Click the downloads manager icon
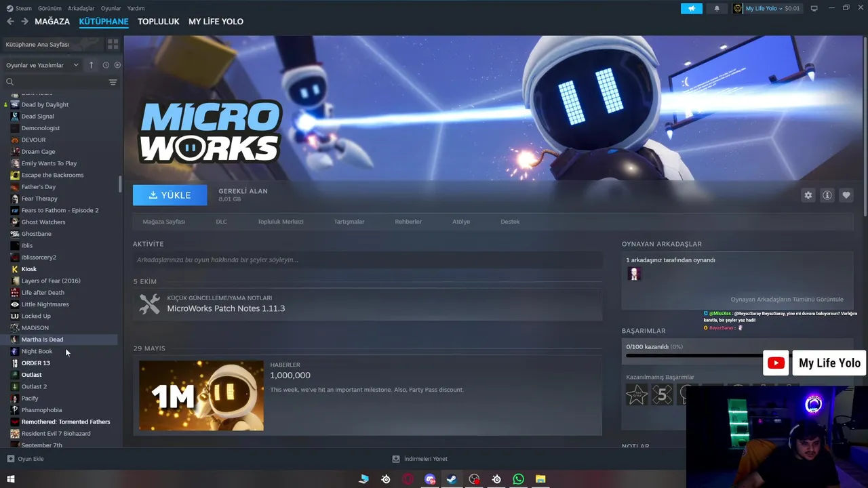This screenshot has width=868, height=488. coord(396,459)
